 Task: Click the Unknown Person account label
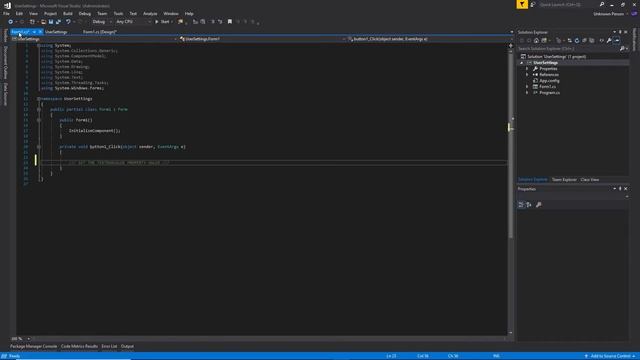coord(608,14)
